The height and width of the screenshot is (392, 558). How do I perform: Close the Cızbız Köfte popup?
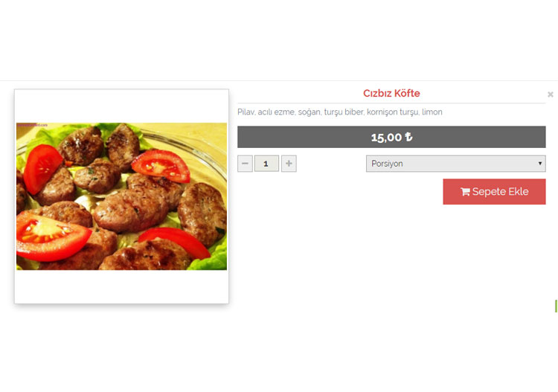click(x=550, y=94)
